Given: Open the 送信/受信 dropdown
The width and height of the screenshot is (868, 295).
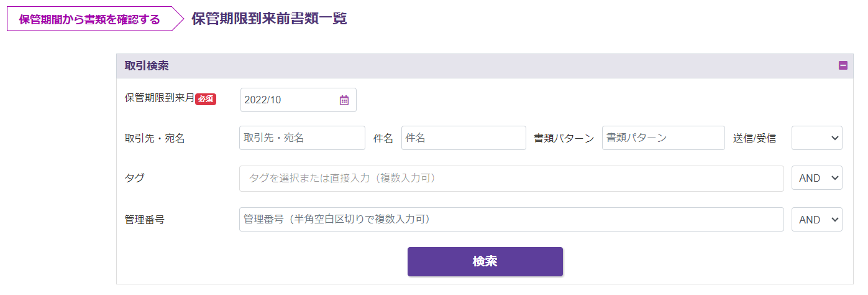Looking at the screenshot, I should [x=816, y=138].
